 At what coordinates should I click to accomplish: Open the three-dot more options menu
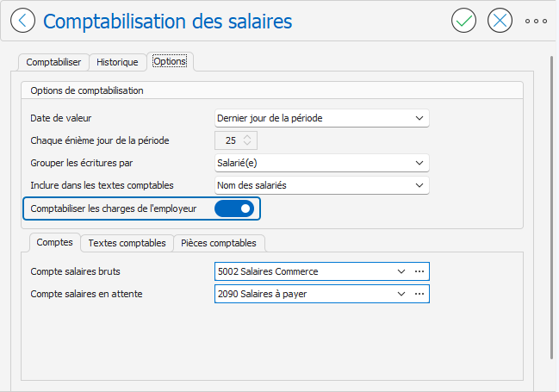click(x=536, y=21)
